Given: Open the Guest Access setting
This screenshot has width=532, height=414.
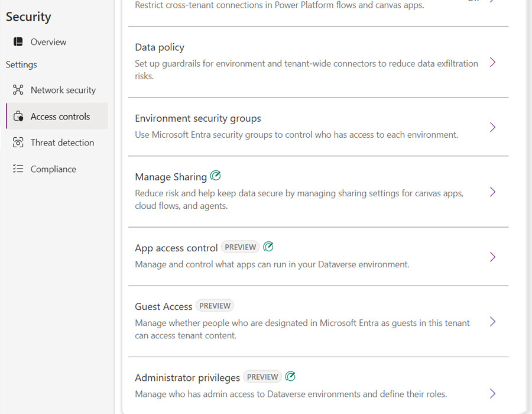Looking at the screenshot, I should click(x=318, y=321).
